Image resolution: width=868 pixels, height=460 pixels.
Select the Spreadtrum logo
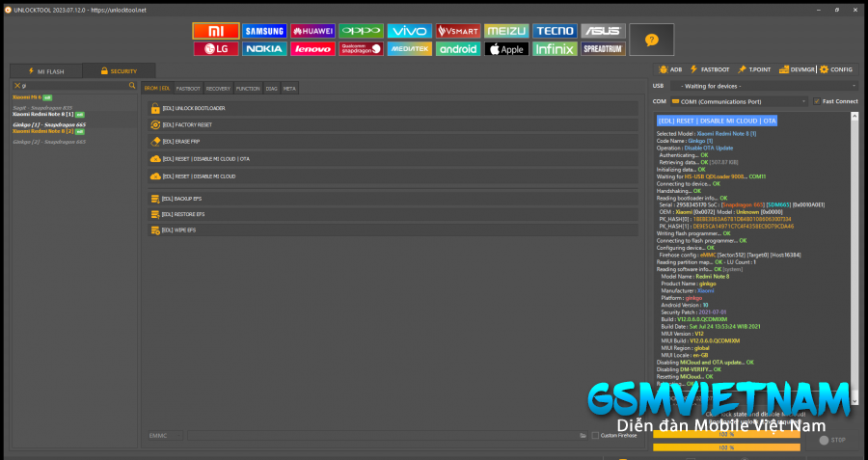coord(604,49)
